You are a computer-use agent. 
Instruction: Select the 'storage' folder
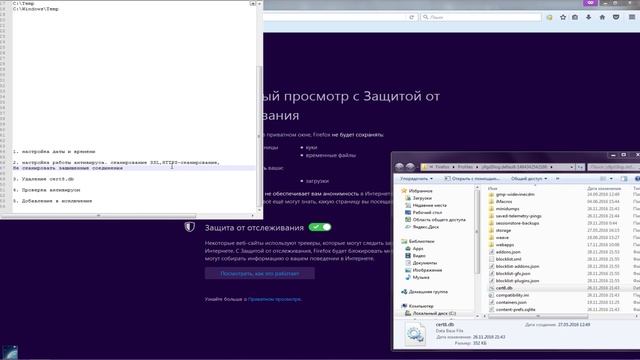click(x=503, y=230)
